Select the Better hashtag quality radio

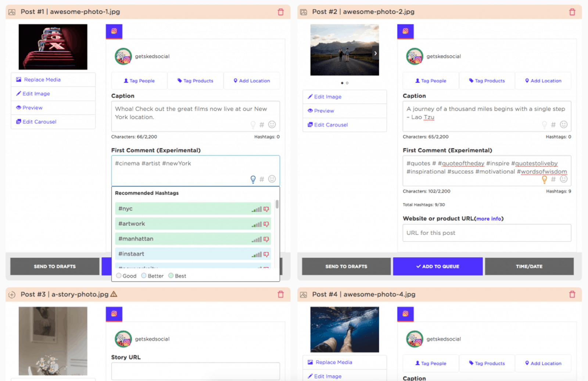pos(144,276)
